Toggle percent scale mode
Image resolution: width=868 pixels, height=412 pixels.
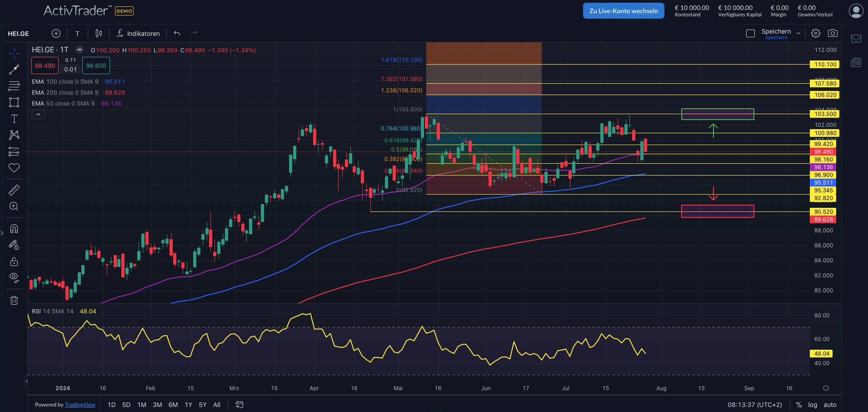[x=799, y=405]
